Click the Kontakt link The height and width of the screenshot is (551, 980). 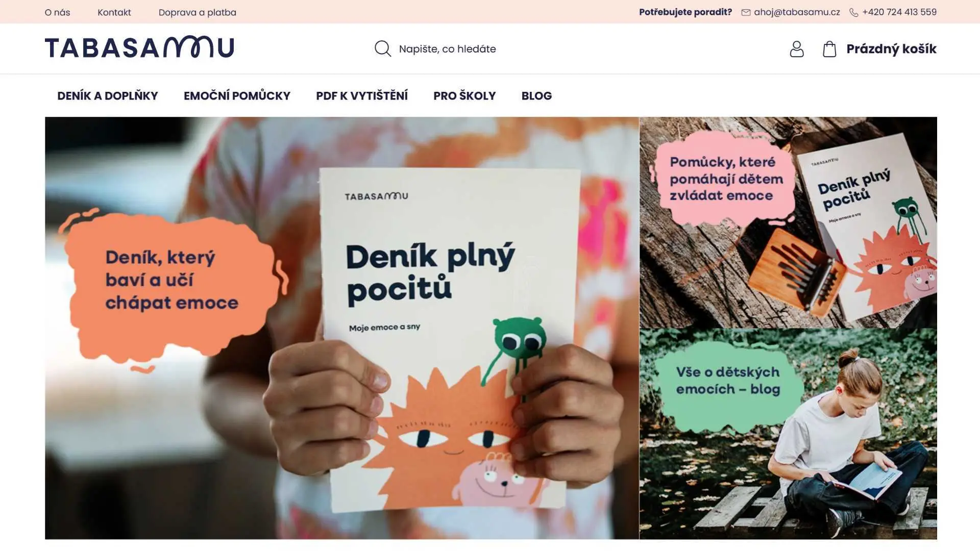pyautogui.click(x=114, y=12)
